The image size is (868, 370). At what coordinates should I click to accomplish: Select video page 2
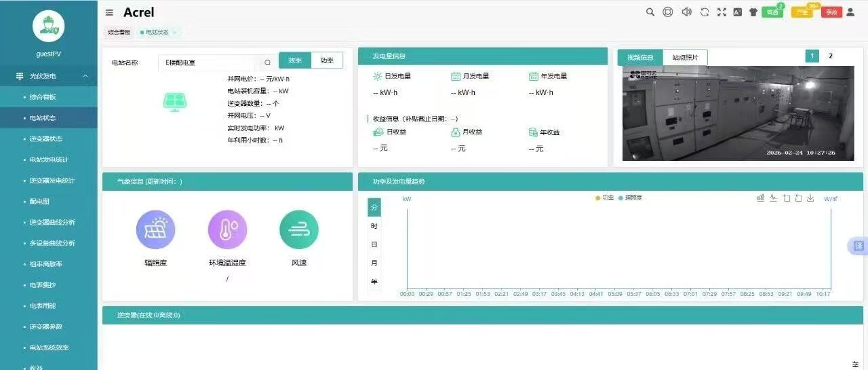[x=831, y=56]
